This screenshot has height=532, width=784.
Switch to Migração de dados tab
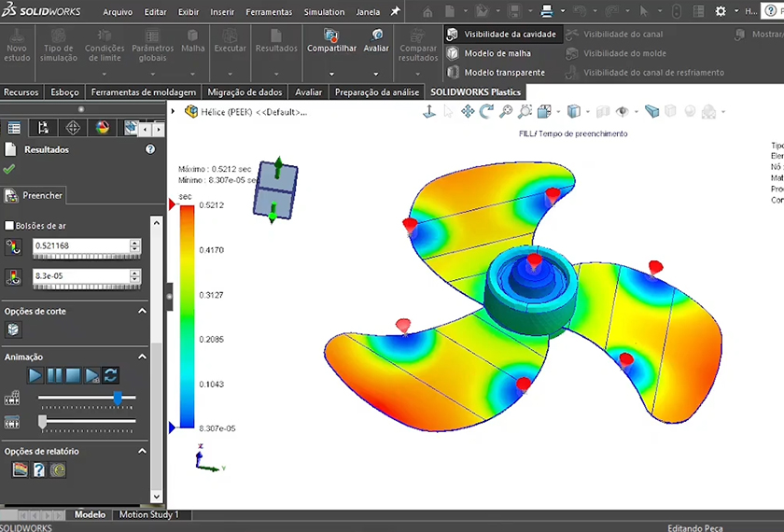point(245,92)
